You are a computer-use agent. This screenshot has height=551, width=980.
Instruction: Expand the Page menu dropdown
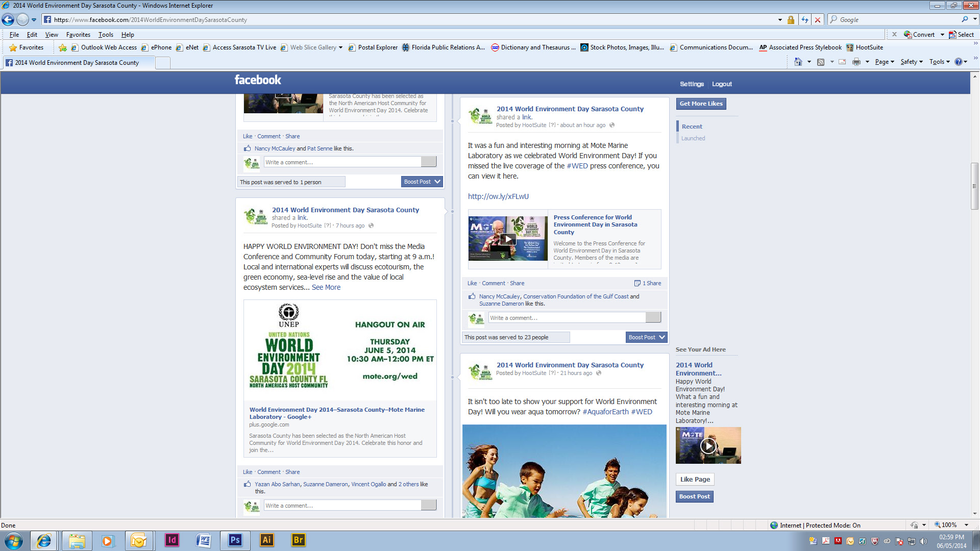click(x=885, y=62)
